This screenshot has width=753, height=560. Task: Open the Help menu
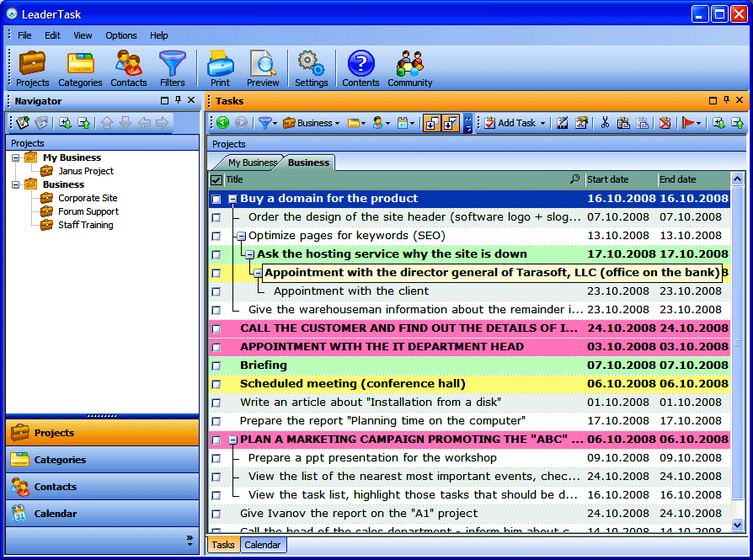point(159,35)
